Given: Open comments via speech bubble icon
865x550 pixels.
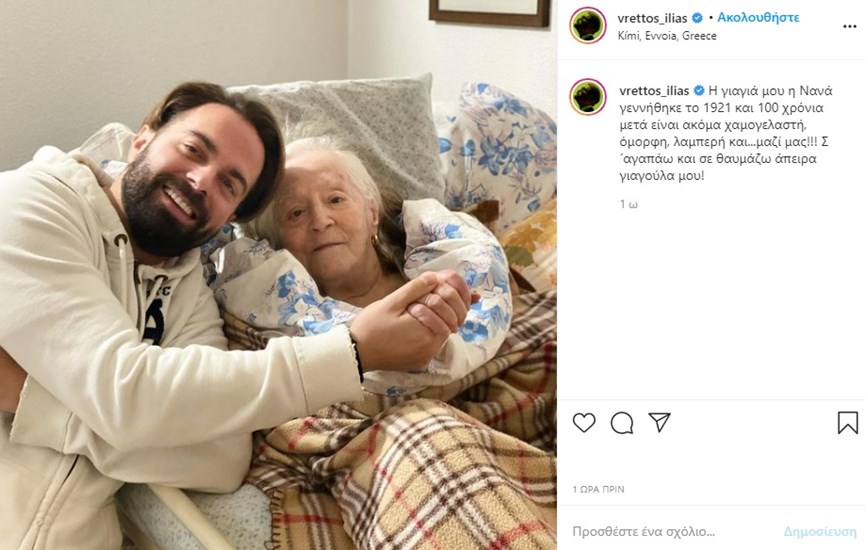Looking at the screenshot, I should click(622, 423).
